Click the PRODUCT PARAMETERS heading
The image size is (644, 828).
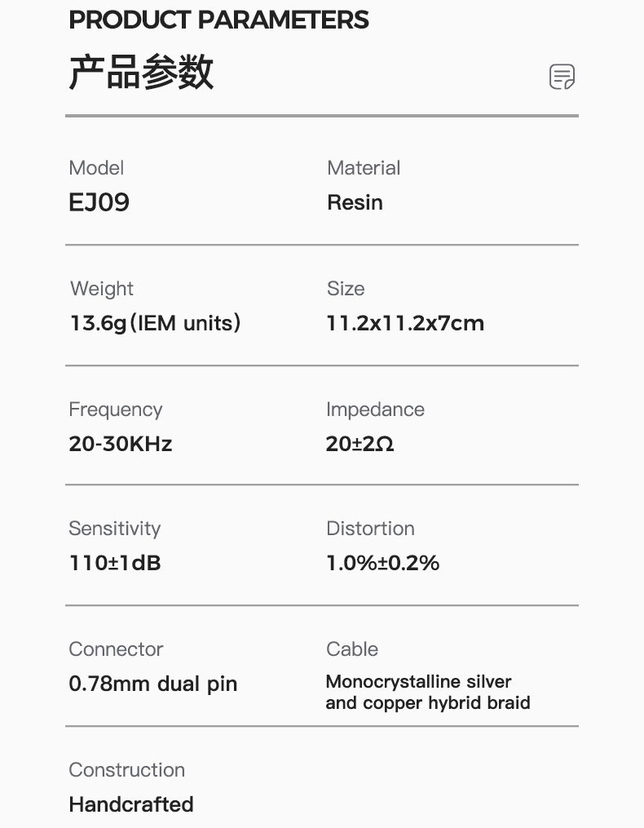click(x=218, y=20)
